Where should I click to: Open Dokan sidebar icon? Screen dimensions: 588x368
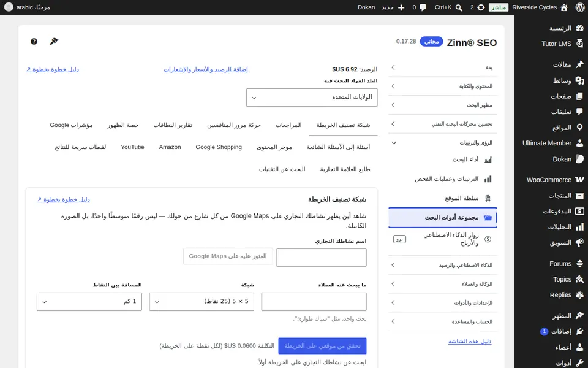coord(580,159)
